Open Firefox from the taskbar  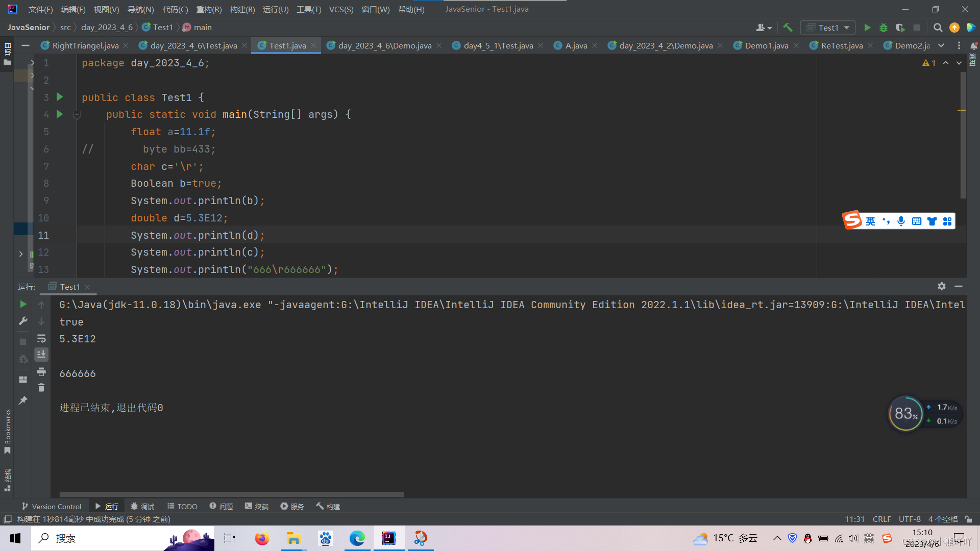(262, 538)
